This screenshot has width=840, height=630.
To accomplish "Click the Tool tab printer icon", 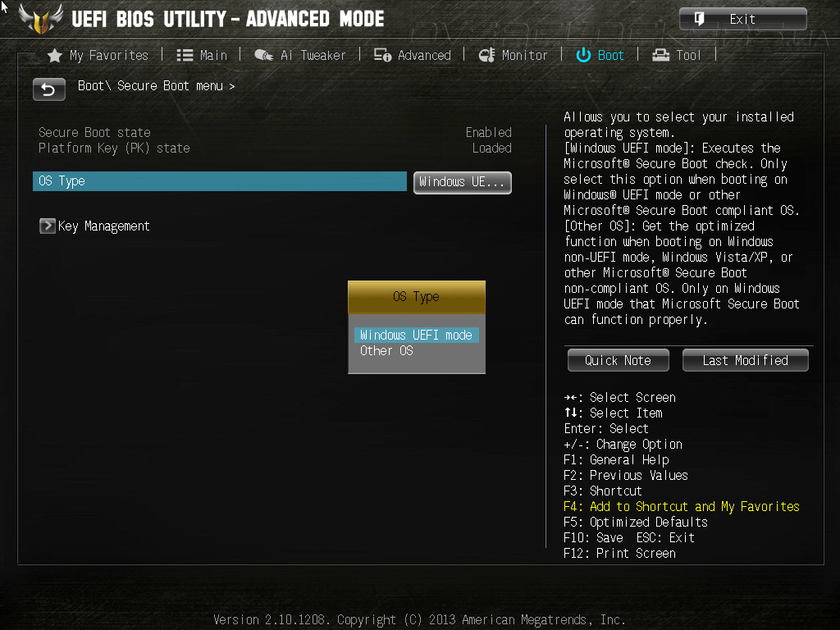I will click(x=660, y=55).
